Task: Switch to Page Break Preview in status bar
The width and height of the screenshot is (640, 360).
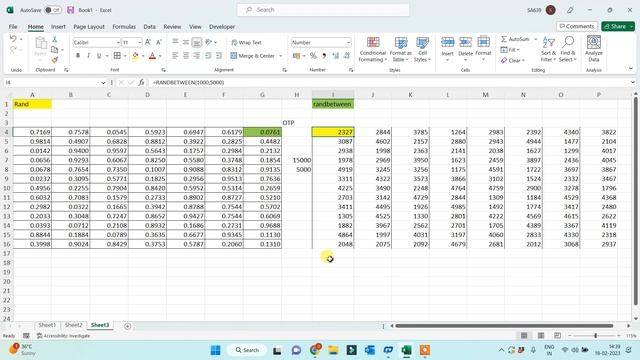Action: pyautogui.click(x=558, y=336)
